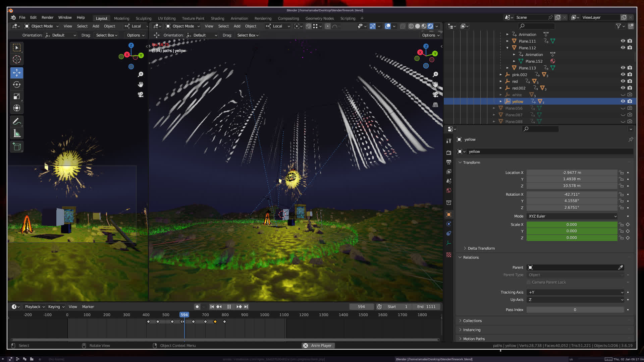
Task: Pause the timeline playback
Action: 229,307
